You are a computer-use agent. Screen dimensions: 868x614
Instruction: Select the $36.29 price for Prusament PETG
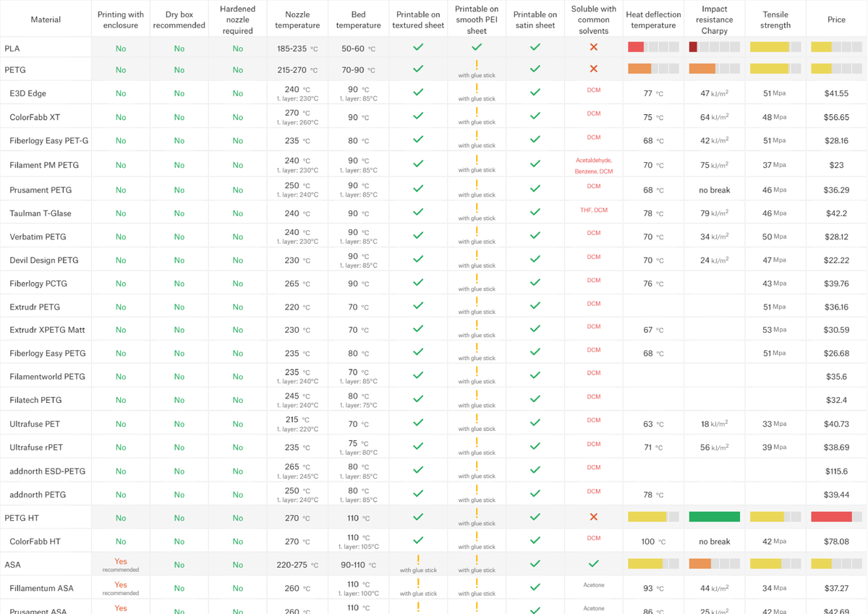836,189
